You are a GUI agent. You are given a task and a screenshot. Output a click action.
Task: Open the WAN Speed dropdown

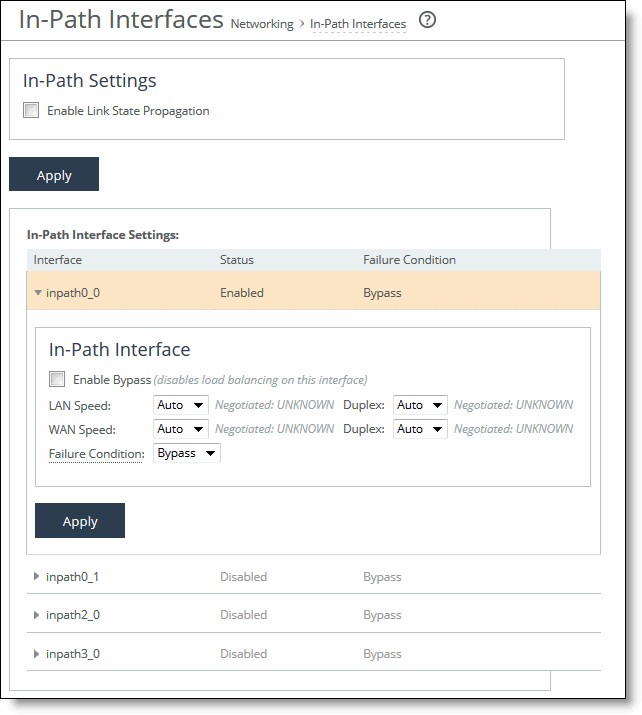(x=180, y=429)
